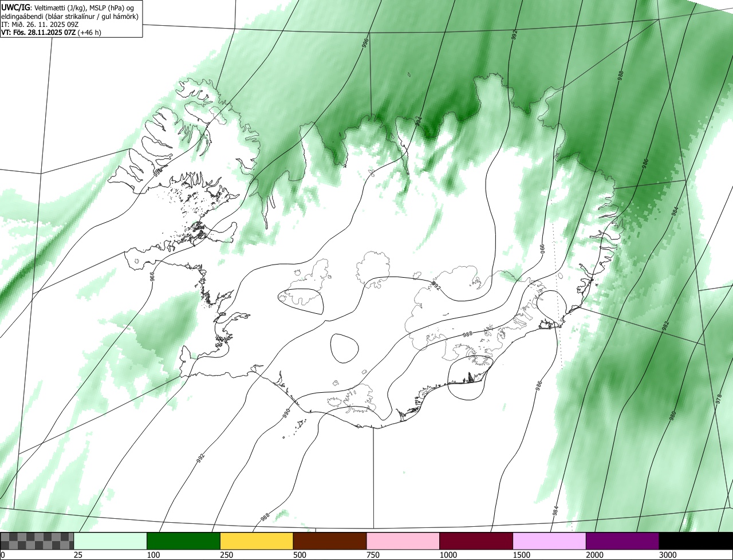Click the 978 isobar label
The image size is (733, 560).
[719, 400]
